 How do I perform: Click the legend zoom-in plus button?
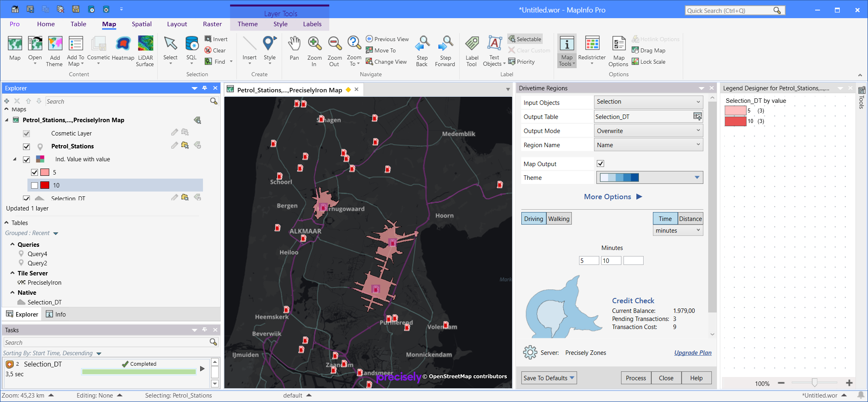[x=849, y=383]
